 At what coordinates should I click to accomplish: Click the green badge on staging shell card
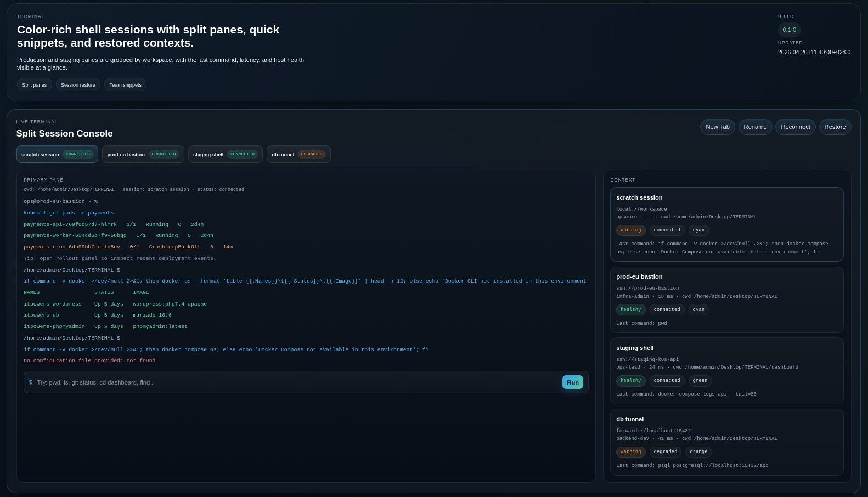[x=700, y=381]
